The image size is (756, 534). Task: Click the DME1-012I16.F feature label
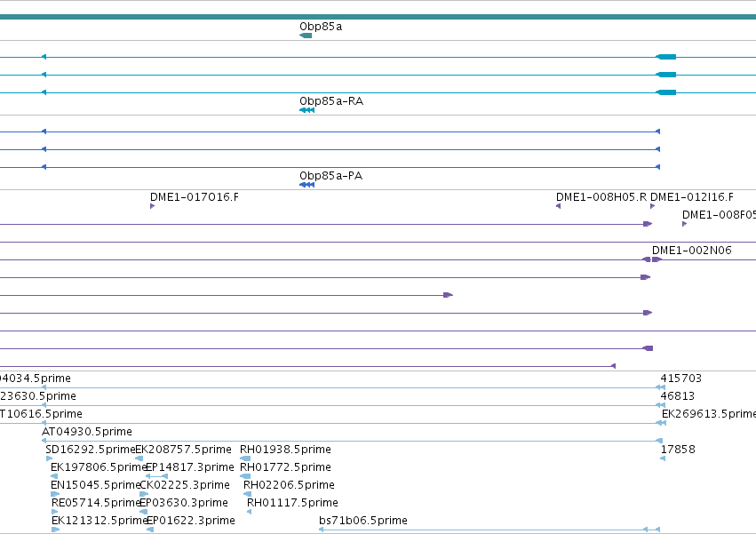point(692,197)
